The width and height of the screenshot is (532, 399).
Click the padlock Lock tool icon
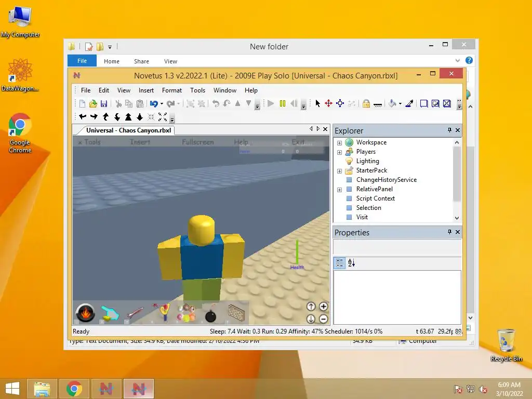pyautogui.click(x=366, y=103)
